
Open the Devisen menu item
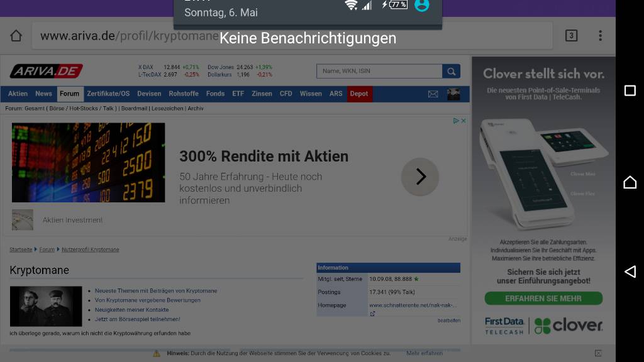click(149, 94)
